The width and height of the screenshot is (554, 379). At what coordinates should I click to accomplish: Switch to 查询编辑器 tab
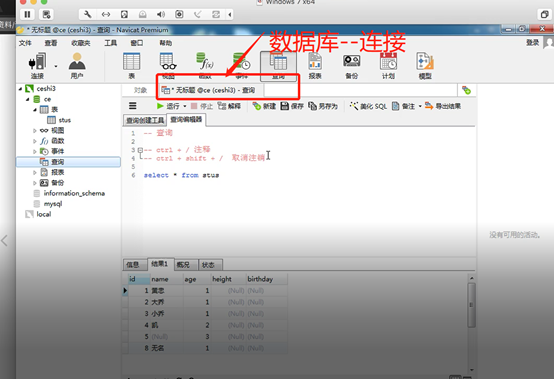pos(186,120)
